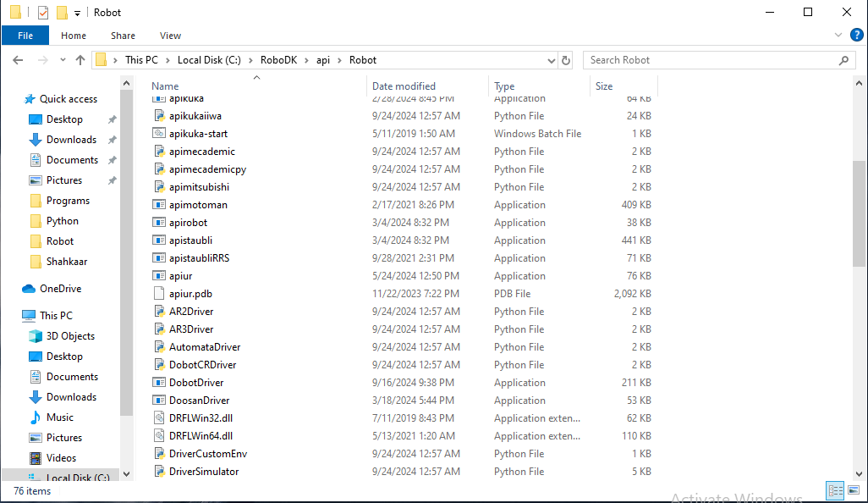
Task: Switch to the View ribbon tab
Action: pyautogui.click(x=170, y=36)
